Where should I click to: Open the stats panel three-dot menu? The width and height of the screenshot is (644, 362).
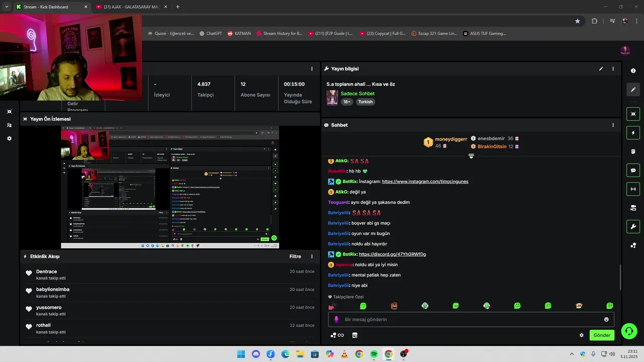pos(312,69)
